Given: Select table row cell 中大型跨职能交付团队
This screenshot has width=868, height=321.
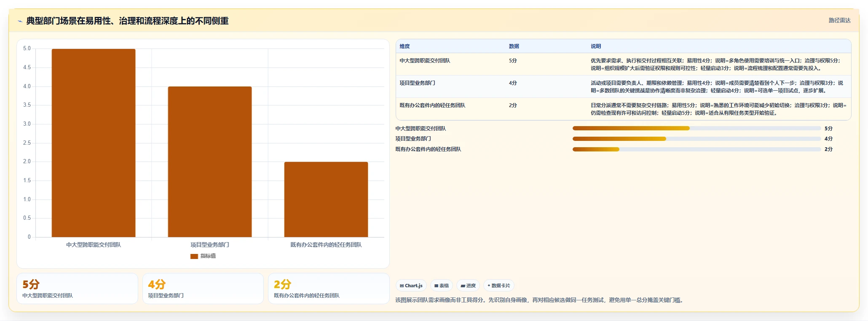Looking at the screenshot, I should (x=425, y=61).
